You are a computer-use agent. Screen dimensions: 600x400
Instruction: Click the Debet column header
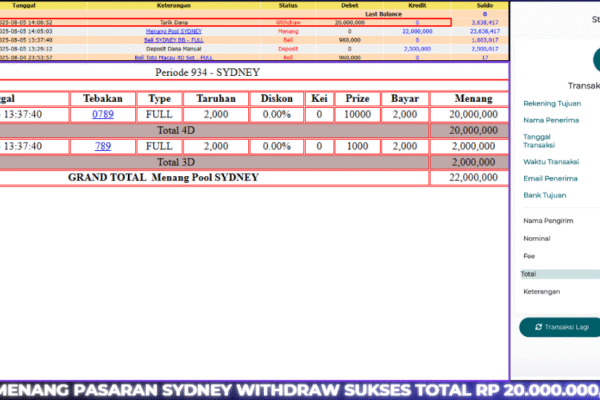click(350, 5)
